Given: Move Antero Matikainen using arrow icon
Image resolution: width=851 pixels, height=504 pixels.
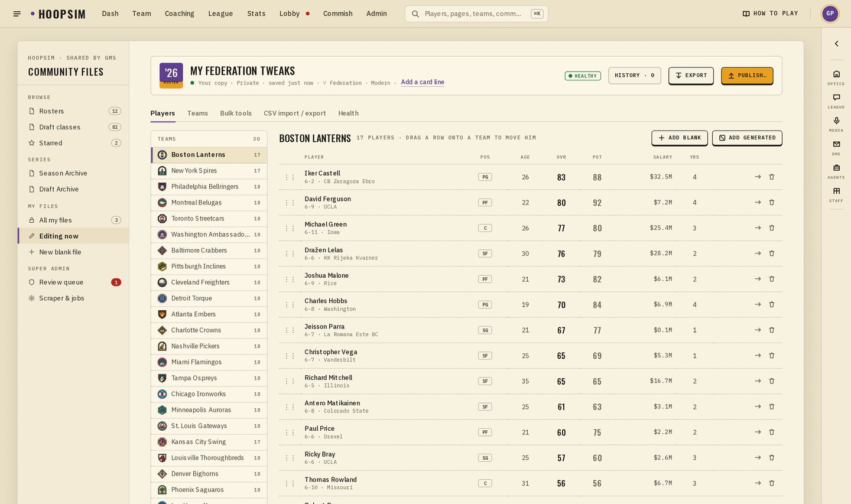Looking at the screenshot, I should point(758,407).
